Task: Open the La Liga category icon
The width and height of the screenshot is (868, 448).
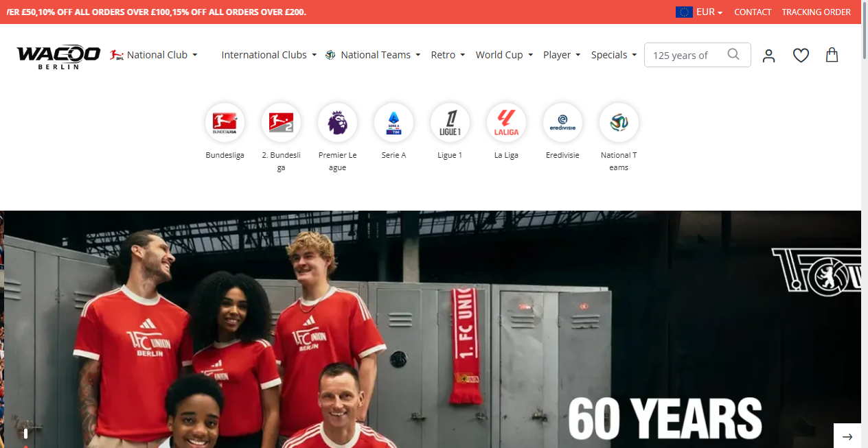Action: coord(506,123)
